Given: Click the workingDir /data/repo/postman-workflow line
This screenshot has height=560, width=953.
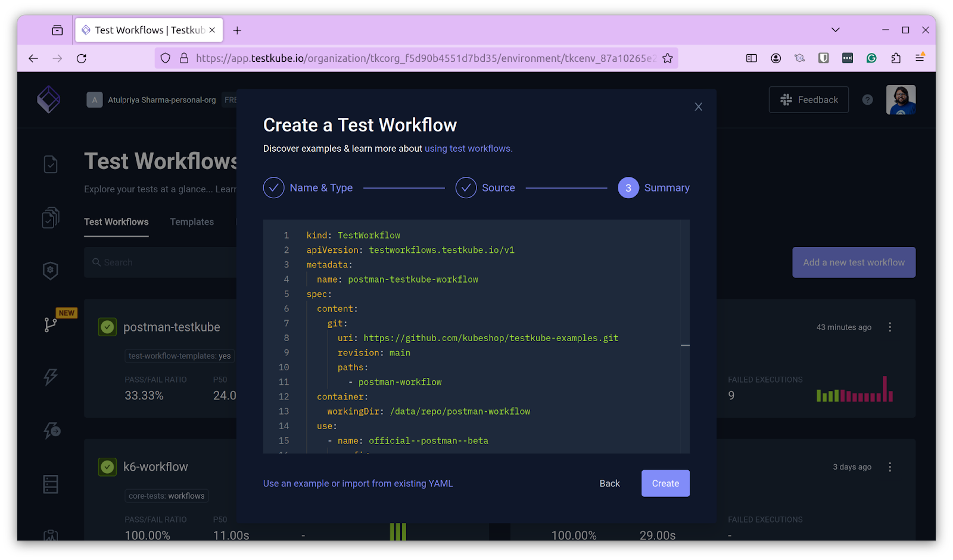Looking at the screenshot, I should tap(428, 411).
